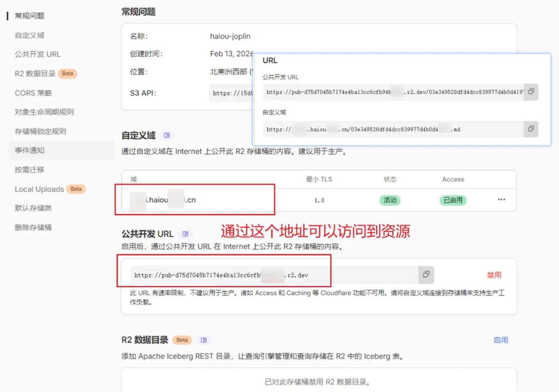Select 公共开发 URL in the sidebar

[38, 54]
